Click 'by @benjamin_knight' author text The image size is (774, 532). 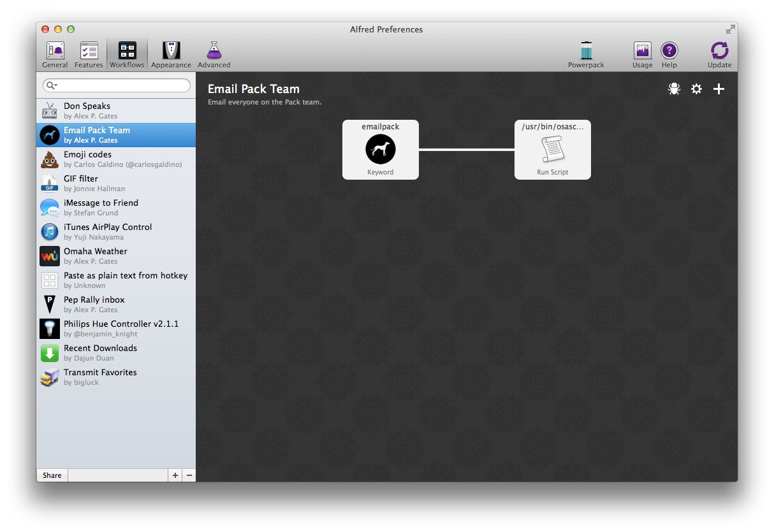pos(101,334)
